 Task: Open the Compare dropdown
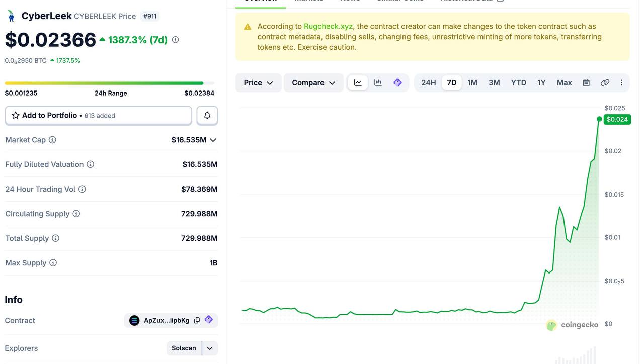coord(313,83)
